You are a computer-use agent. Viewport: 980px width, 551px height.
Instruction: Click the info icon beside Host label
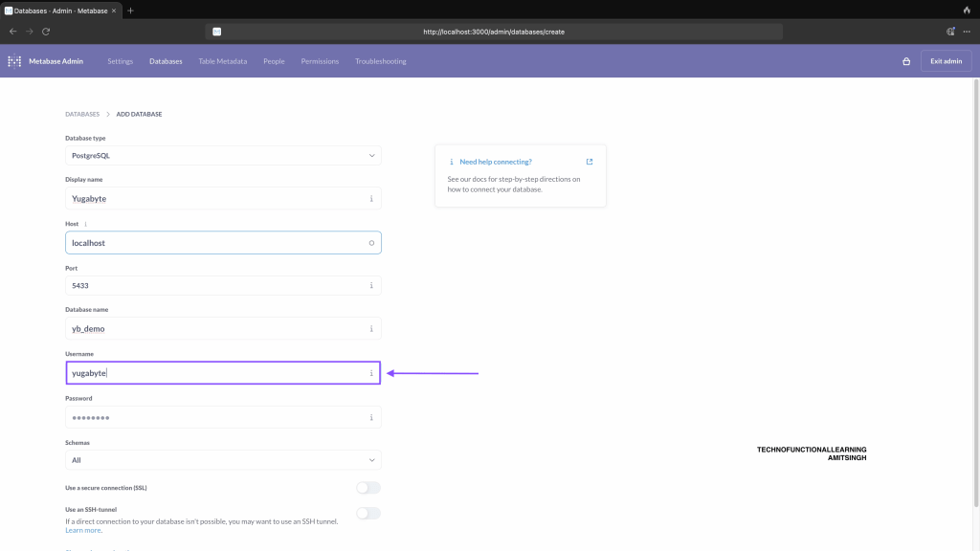pos(86,224)
